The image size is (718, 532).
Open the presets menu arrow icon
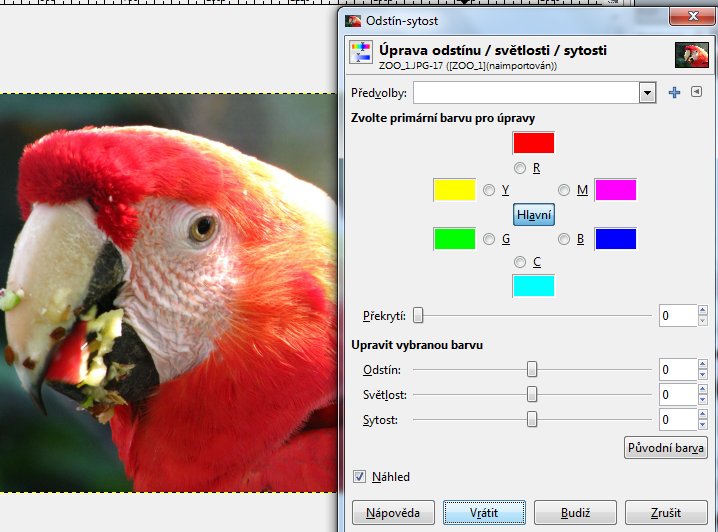[696, 92]
